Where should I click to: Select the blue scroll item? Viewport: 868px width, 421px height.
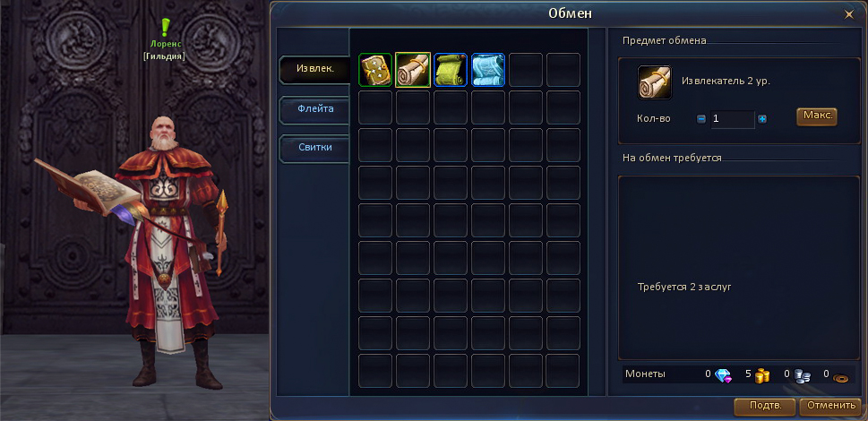click(x=488, y=70)
